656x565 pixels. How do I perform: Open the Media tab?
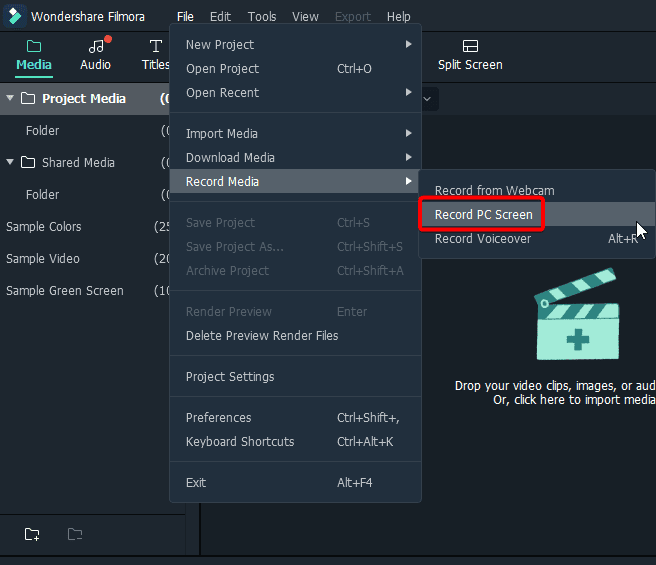[x=34, y=56]
